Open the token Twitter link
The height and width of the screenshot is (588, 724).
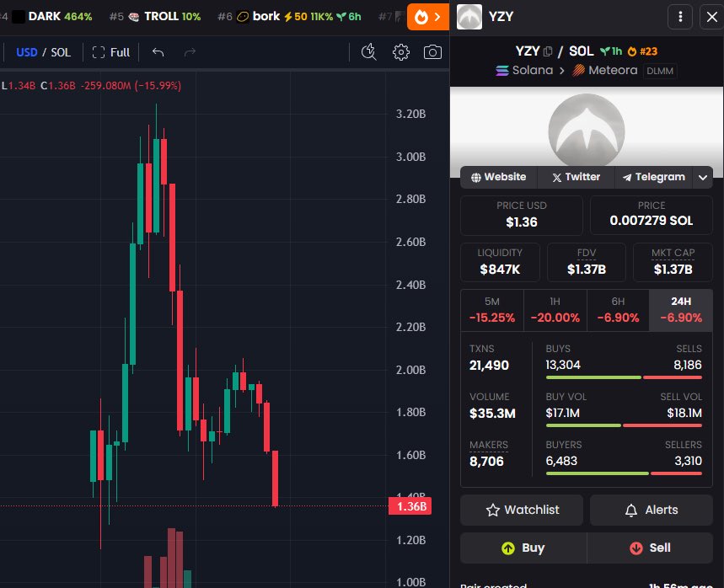click(x=575, y=177)
